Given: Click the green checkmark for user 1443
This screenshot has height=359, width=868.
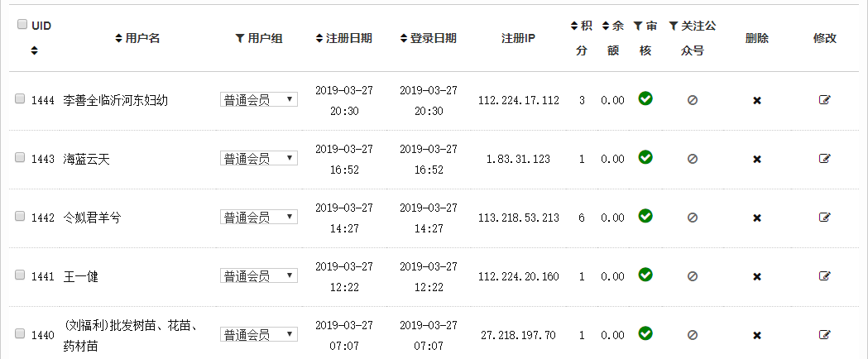Looking at the screenshot, I should pos(645,157).
